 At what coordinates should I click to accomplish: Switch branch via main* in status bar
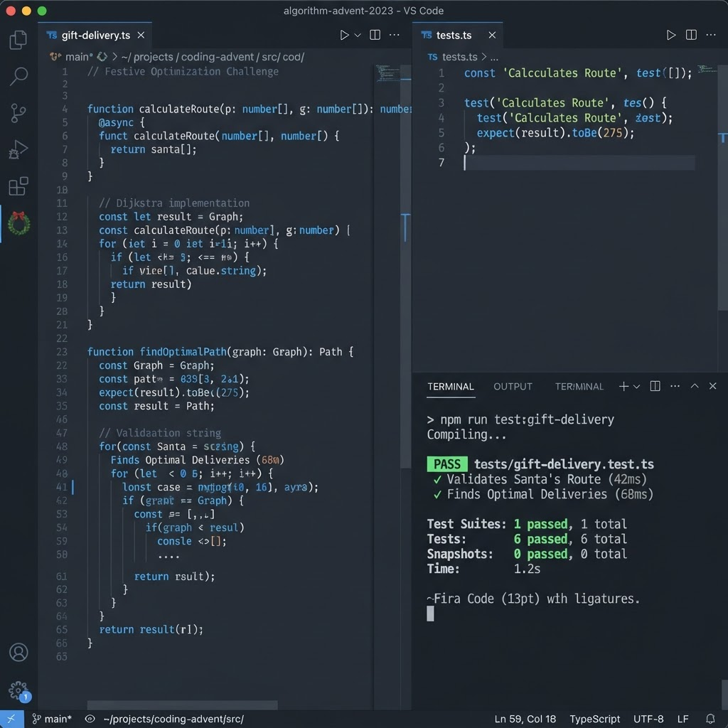point(52,719)
